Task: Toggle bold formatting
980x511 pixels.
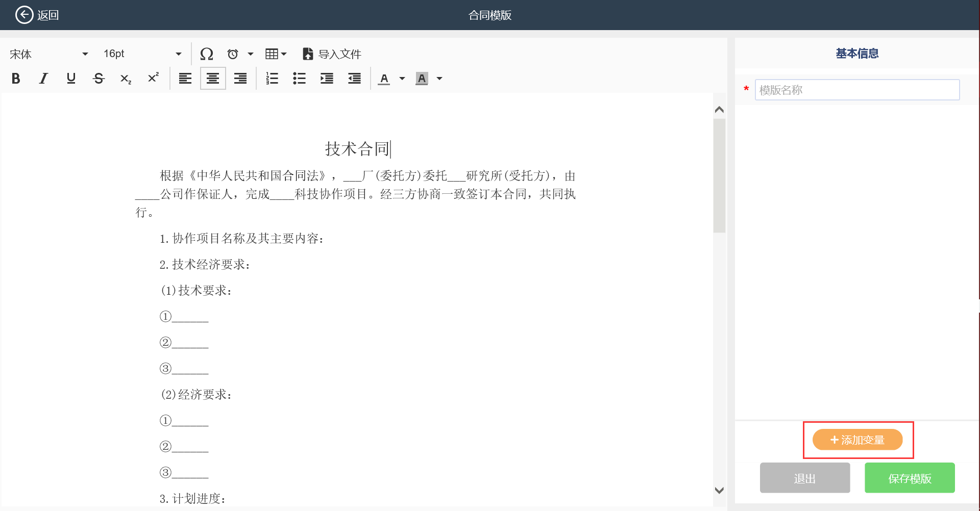Action: point(16,79)
